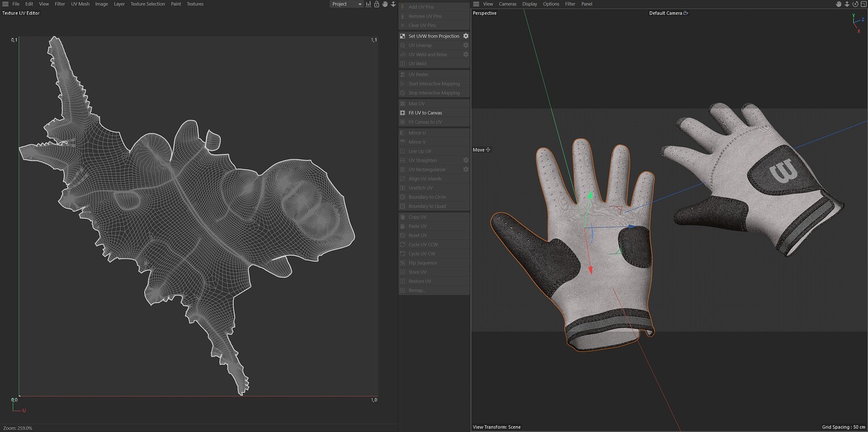
Task: Click the Zoom: 259.0% status text
Action: point(18,428)
